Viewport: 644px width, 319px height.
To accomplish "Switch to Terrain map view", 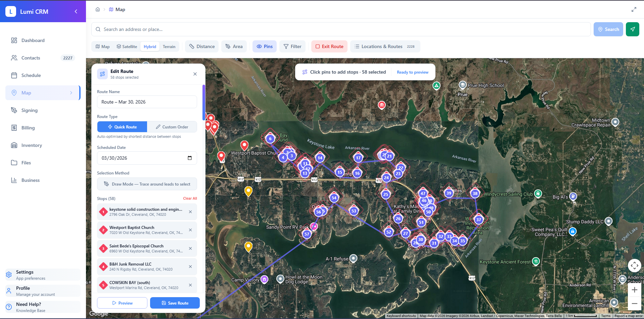I will point(169,46).
